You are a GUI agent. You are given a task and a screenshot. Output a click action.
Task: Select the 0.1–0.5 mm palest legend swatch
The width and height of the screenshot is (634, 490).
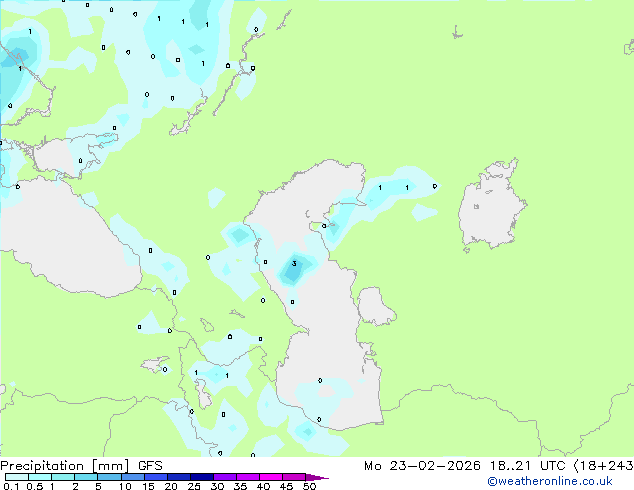[x=17, y=477]
